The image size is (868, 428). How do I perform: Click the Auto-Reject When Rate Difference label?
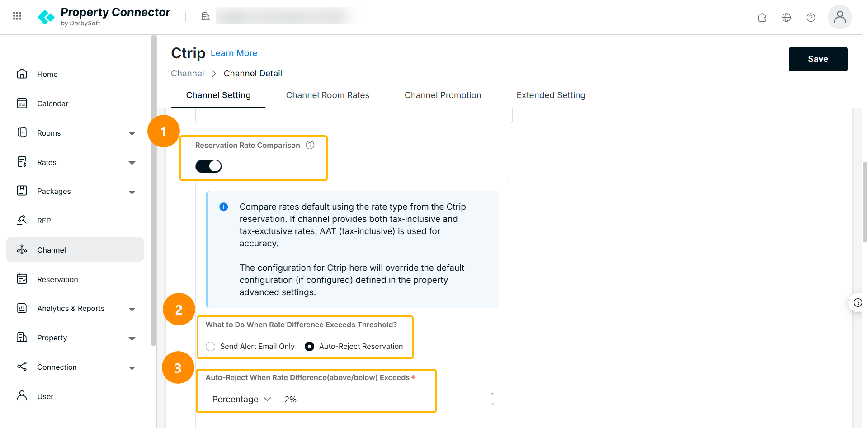[307, 378]
